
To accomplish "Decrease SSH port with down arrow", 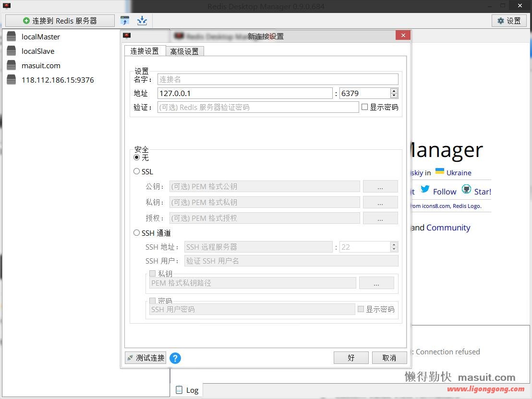I will pos(394,249).
